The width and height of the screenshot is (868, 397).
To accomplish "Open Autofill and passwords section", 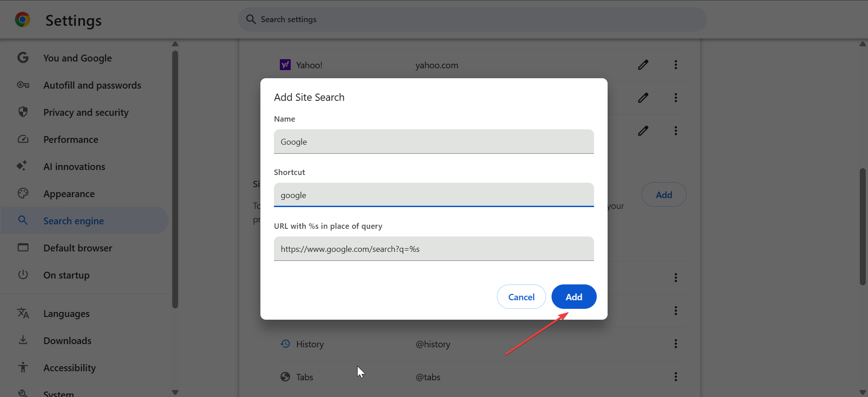I will pos(92,85).
